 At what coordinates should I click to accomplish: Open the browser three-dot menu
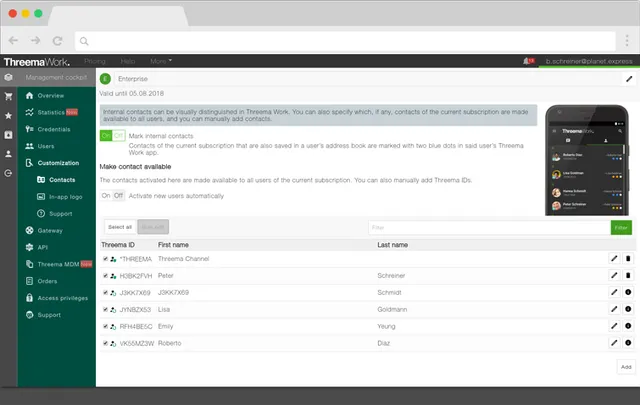(x=627, y=40)
